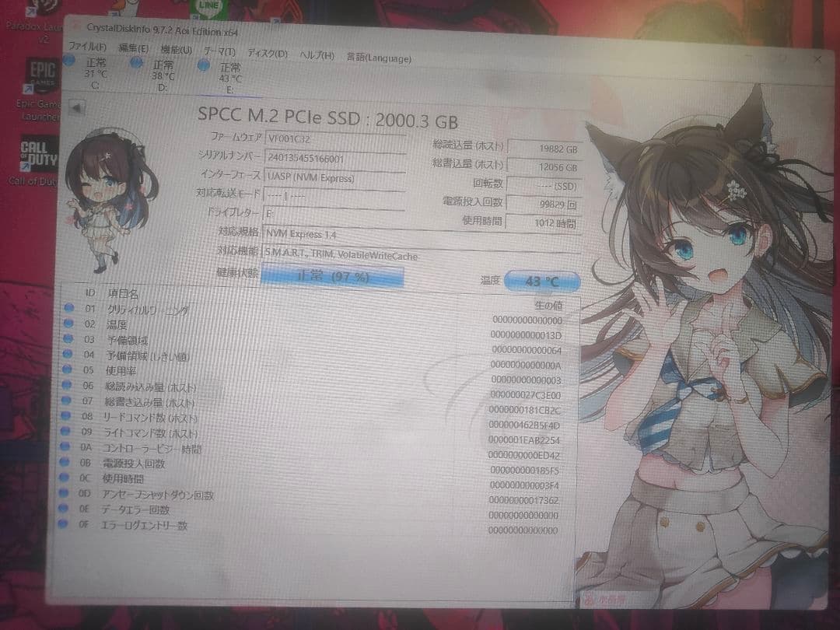Viewport: 840px width, 630px height.
Task: Click the power-on hours 1012 時間 value
Action: point(544,223)
